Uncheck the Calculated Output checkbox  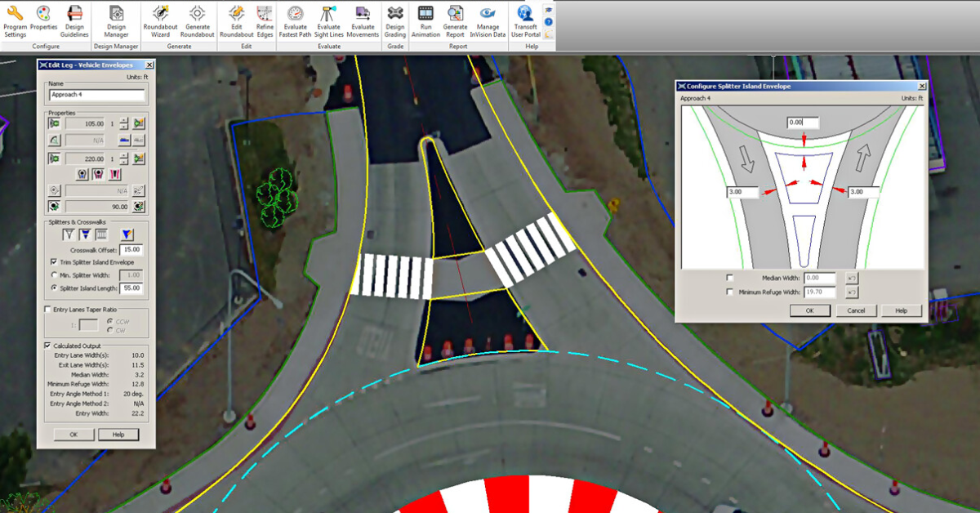[x=47, y=346]
